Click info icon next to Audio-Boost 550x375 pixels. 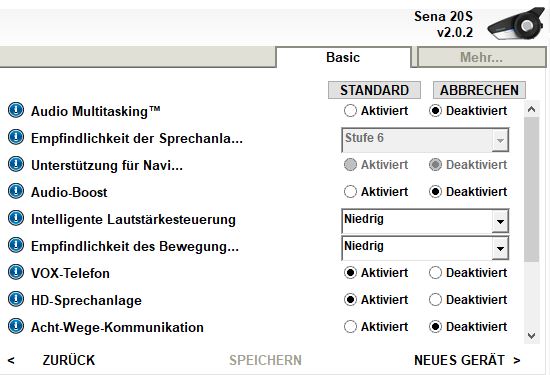[x=16, y=191]
